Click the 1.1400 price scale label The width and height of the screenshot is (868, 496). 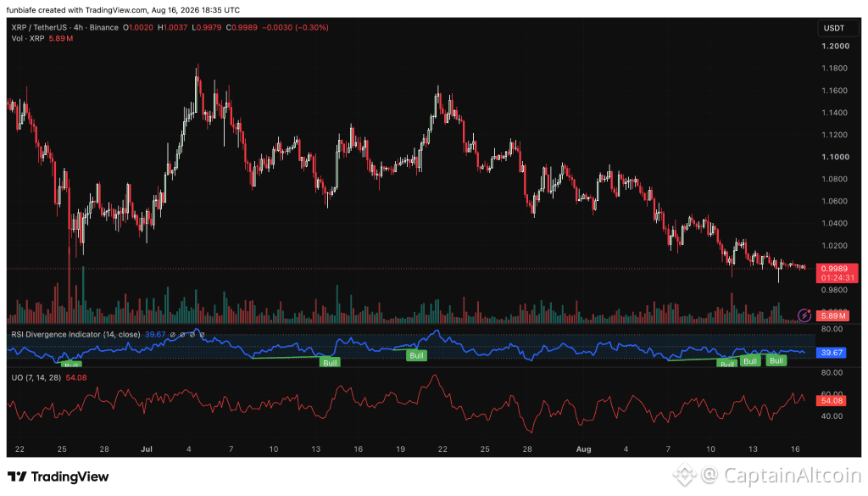835,113
